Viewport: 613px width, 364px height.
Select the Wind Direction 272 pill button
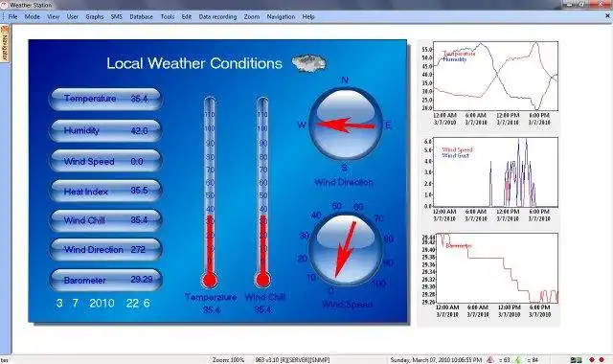point(105,249)
